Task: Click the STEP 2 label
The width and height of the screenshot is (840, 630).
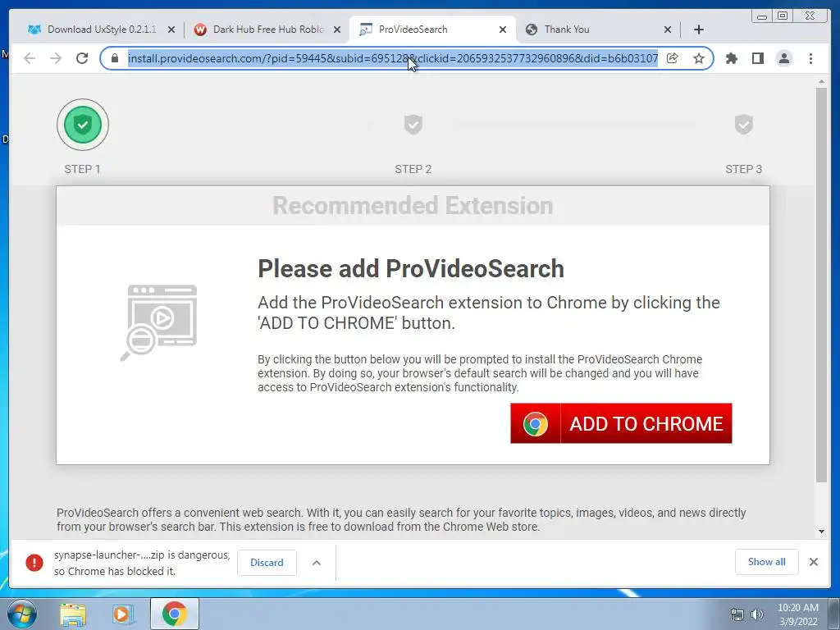Action: (x=413, y=169)
